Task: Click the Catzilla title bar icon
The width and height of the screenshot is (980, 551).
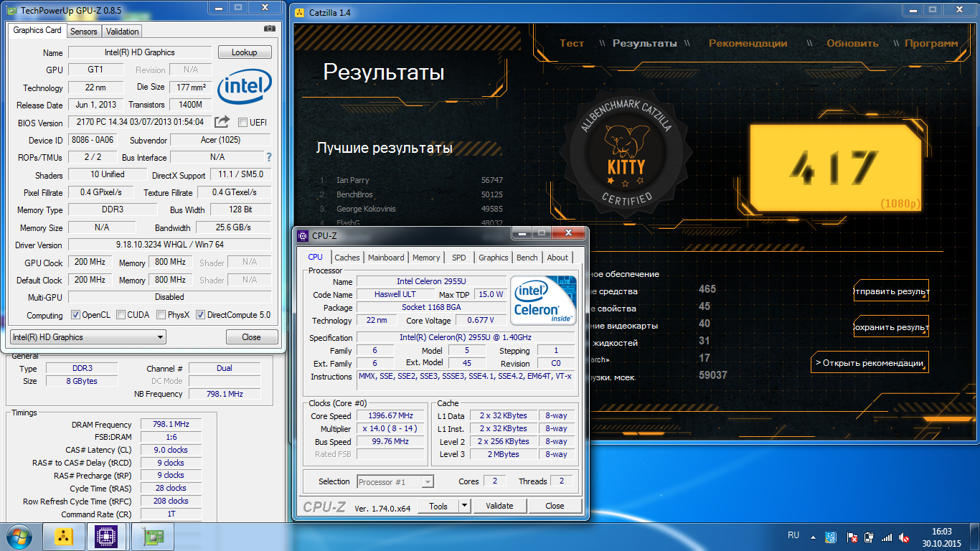Action: tap(301, 13)
